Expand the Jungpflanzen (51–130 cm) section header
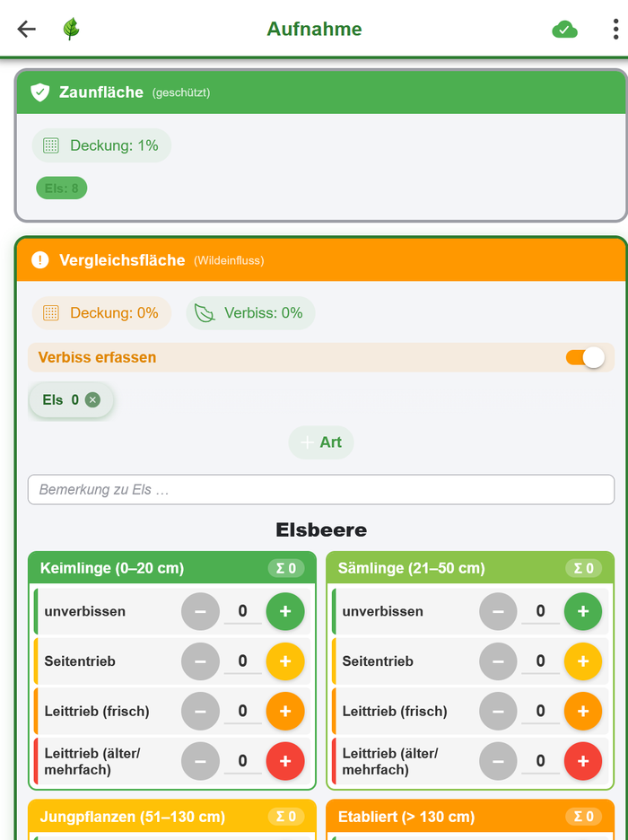Viewport: 628px width, 840px height. pyautogui.click(x=172, y=817)
